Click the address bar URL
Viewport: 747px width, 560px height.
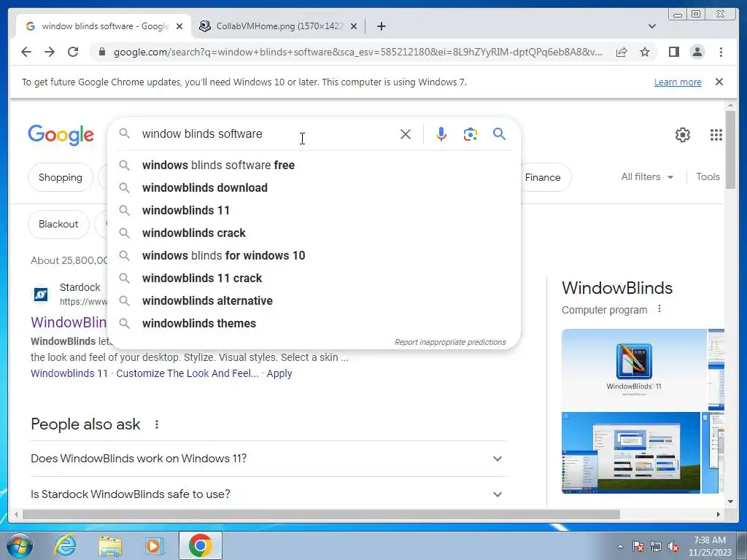[x=357, y=52]
